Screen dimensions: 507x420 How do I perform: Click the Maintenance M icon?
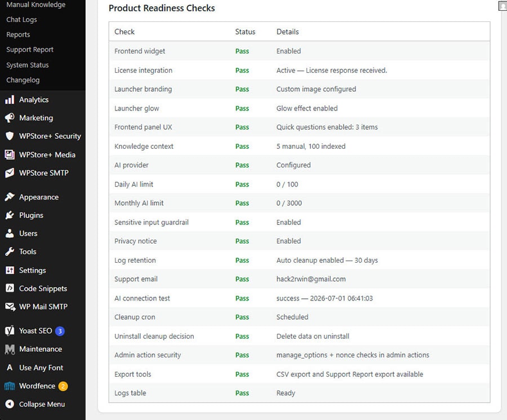(10, 349)
